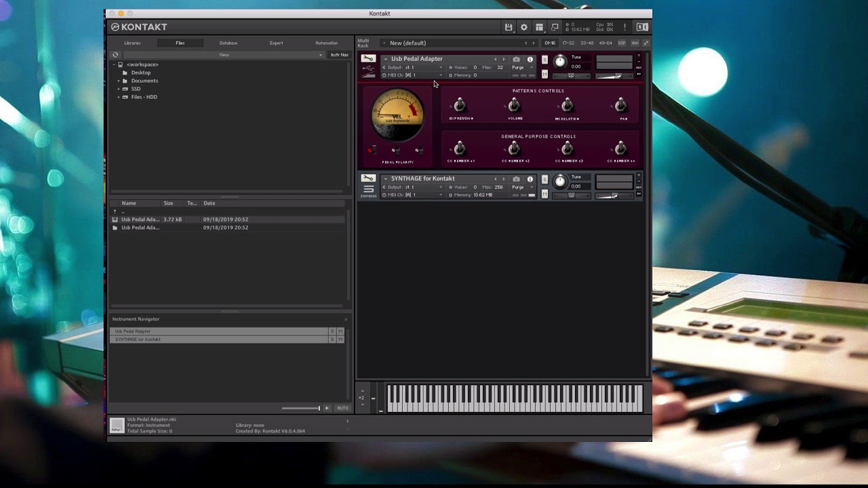
Task: Mute the SYNTHAGE for Kontakt instrument
Action: click(x=545, y=194)
